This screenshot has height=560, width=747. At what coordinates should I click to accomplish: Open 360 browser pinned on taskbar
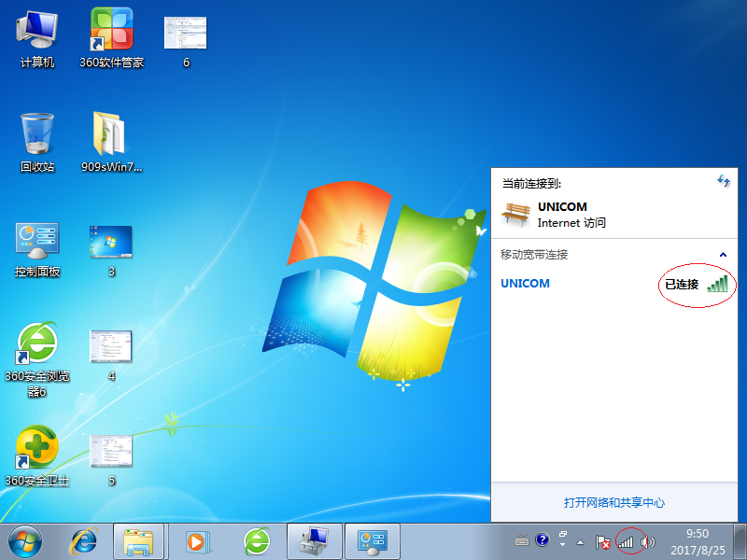[258, 542]
